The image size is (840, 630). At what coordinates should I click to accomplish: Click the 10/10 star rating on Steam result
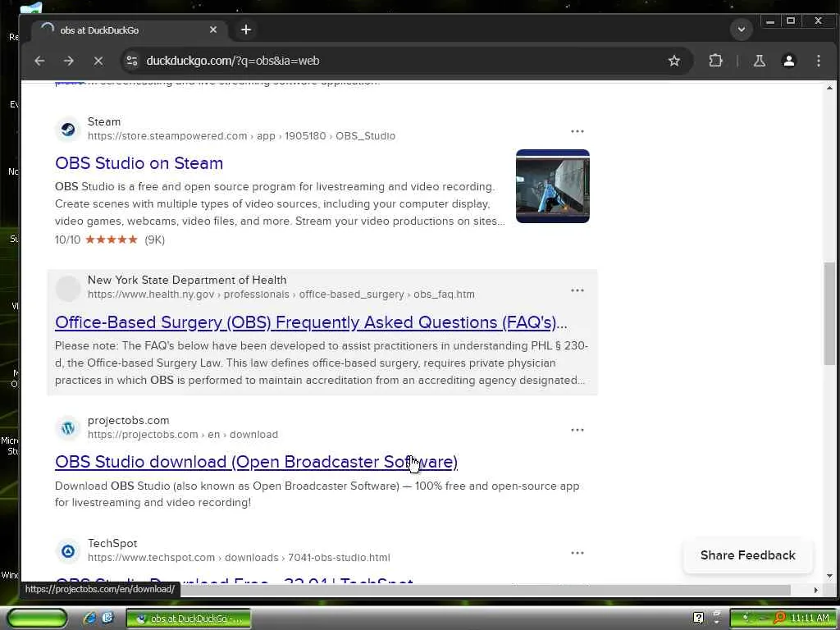tap(110, 240)
